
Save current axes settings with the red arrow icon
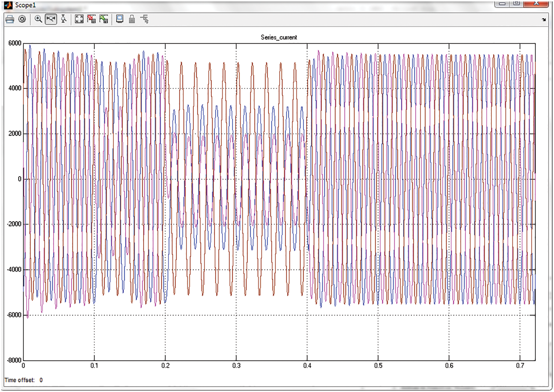click(91, 19)
